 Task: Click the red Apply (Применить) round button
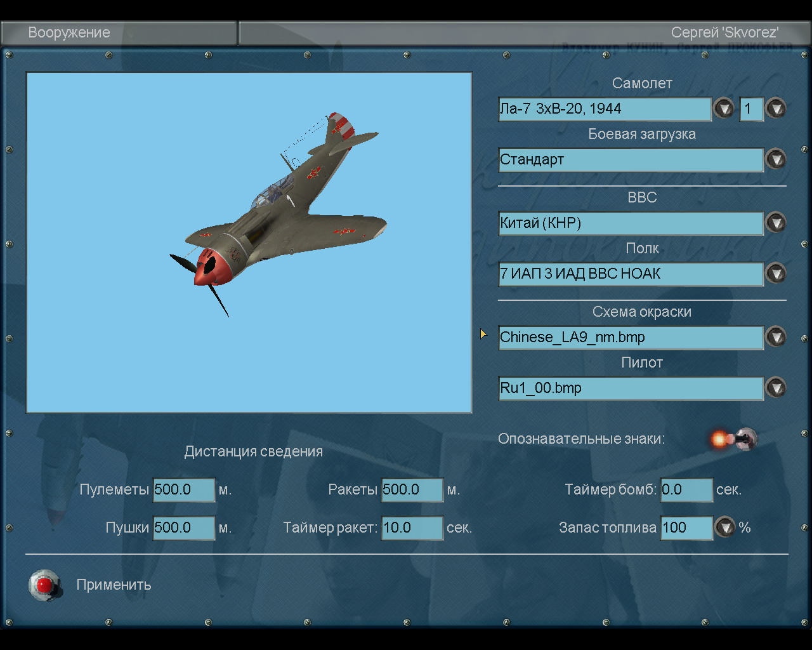tap(44, 585)
